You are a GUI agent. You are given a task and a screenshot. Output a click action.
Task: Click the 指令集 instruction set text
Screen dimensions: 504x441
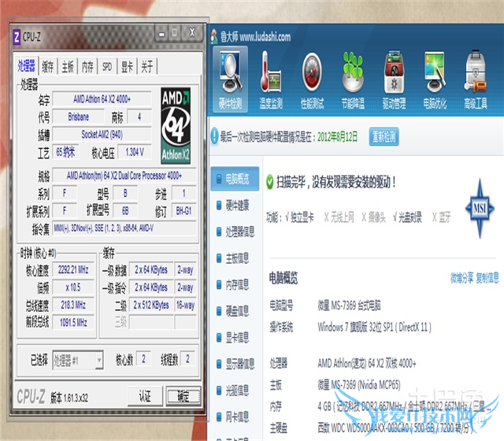(x=124, y=228)
